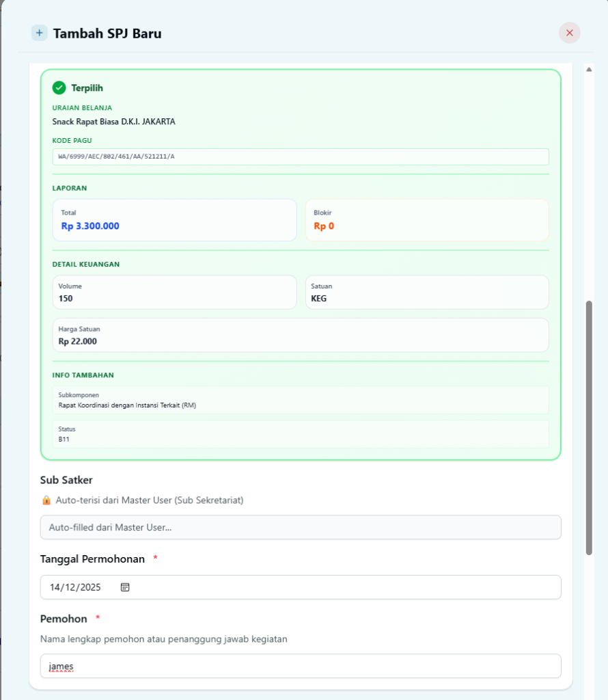Click the Blokir Rp 0 card
The width and height of the screenshot is (608, 700).
pos(427,220)
